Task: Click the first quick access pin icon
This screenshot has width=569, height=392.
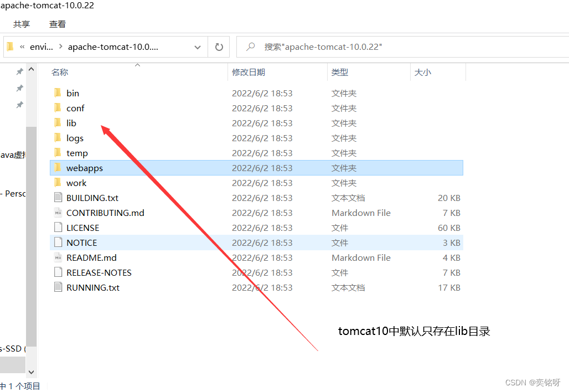Action: (x=19, y=72)
